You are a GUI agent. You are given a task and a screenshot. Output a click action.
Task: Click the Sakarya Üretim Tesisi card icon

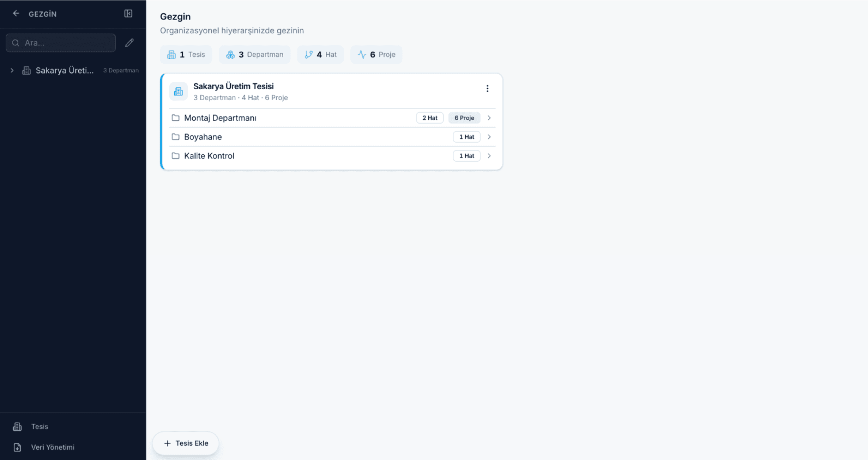coord(179,91)
